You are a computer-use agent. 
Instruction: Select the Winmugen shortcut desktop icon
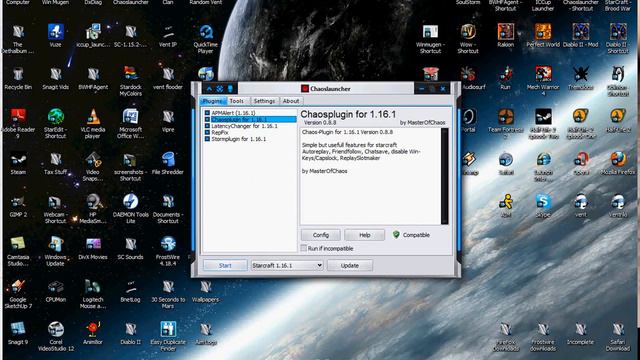click(430, 39)
